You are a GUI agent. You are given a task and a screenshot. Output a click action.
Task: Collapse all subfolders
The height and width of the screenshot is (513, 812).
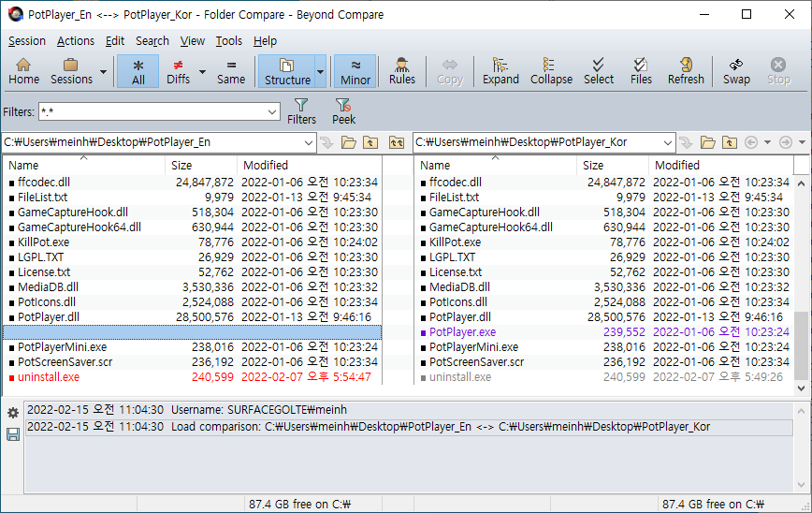(x=551, y=71)
